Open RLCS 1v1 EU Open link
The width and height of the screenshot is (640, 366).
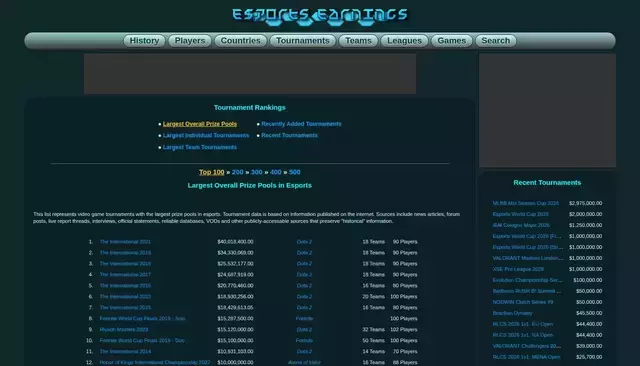(x=523, y=324)
